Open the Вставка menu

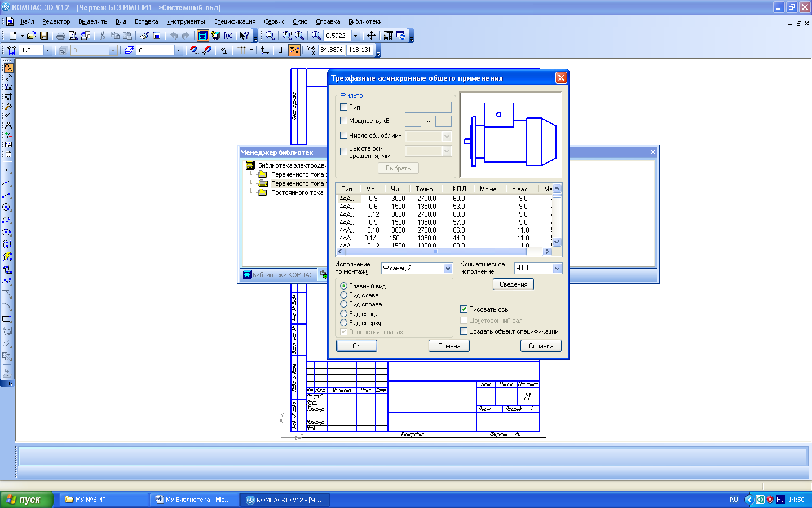pos(146,21)
